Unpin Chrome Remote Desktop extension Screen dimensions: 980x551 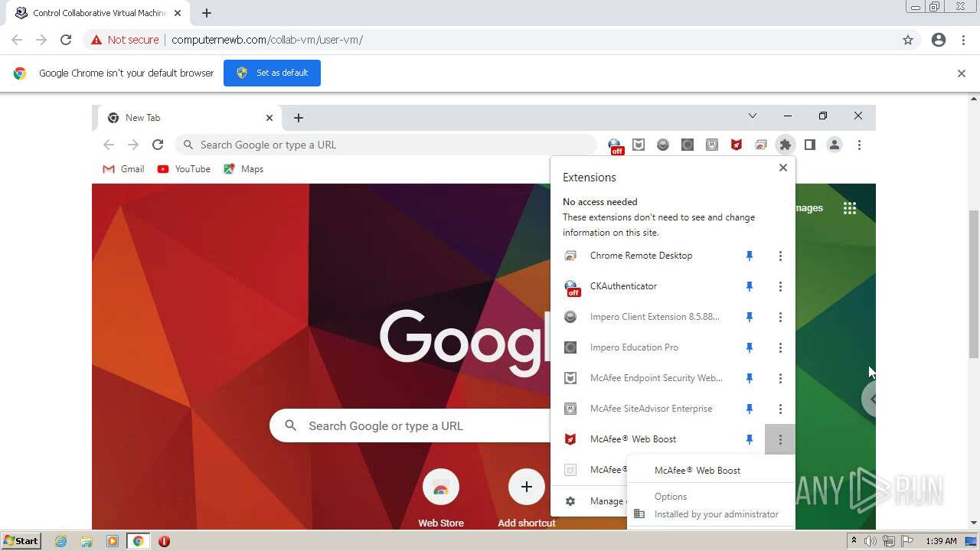pyautogui.click(x=750, y=256)
